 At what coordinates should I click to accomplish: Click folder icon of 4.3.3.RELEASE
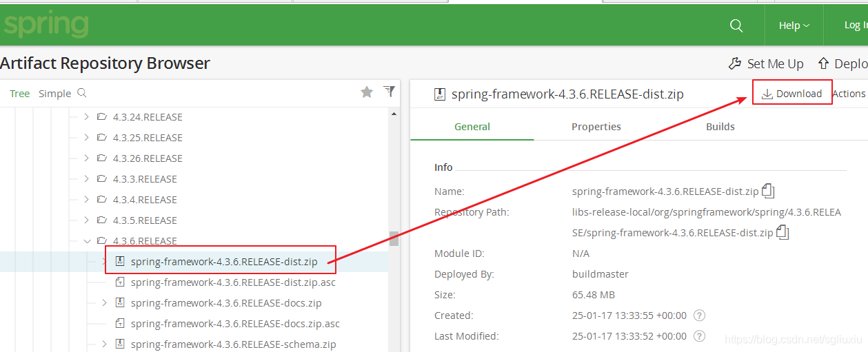102,179
